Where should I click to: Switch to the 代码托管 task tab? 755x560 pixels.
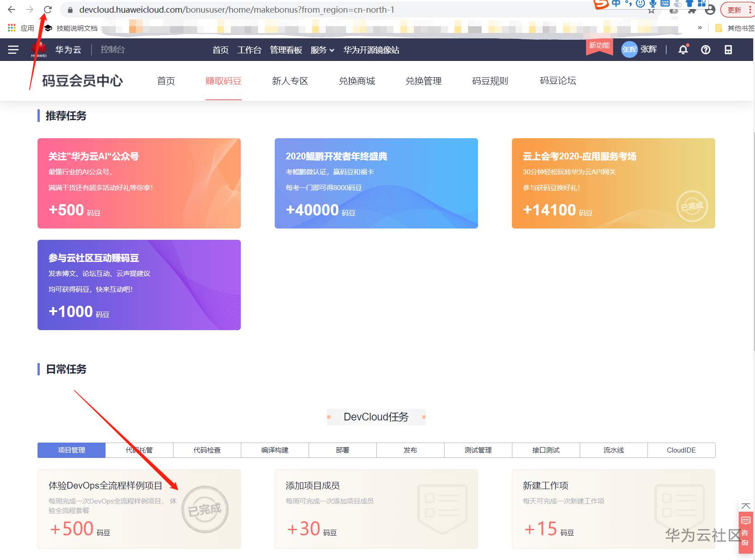click(x=139, y=450)
